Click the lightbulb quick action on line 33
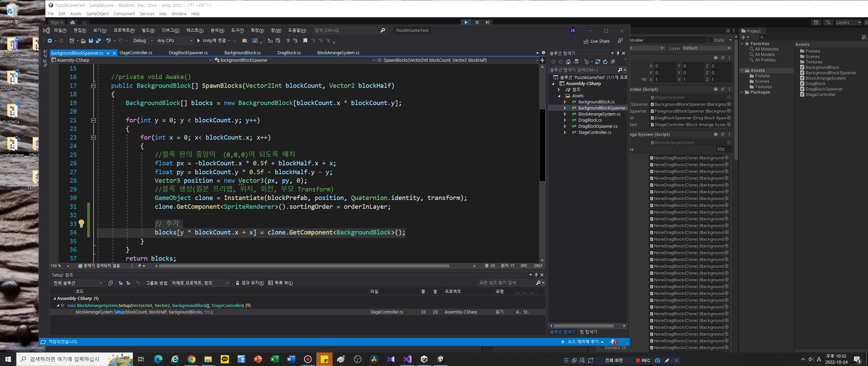The width and height of the screenshot is (868, 366). pos(81,223)
